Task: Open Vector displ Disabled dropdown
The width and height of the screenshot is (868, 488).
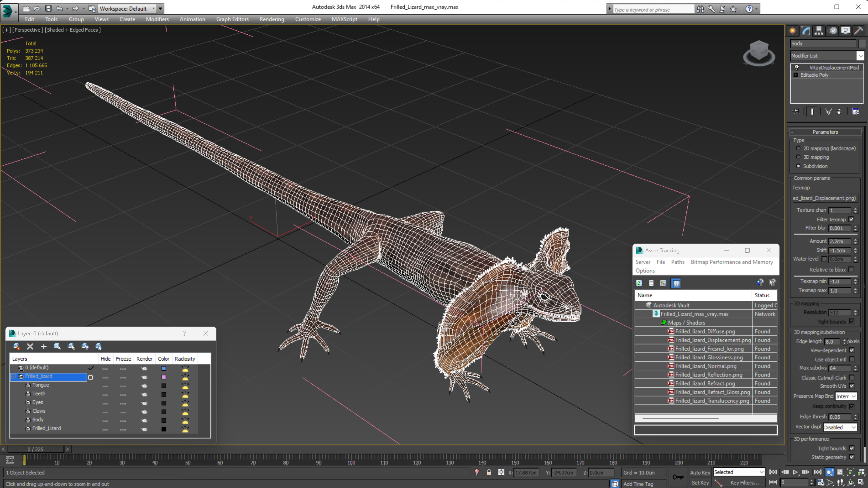Action: pyautogui.click(x=839, y=427)
